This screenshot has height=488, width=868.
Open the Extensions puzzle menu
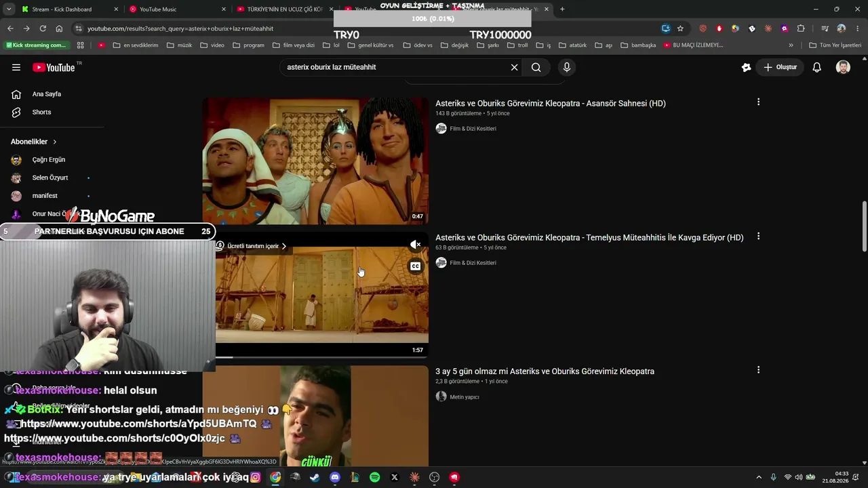pyautogui.click(x=801, y=28)
